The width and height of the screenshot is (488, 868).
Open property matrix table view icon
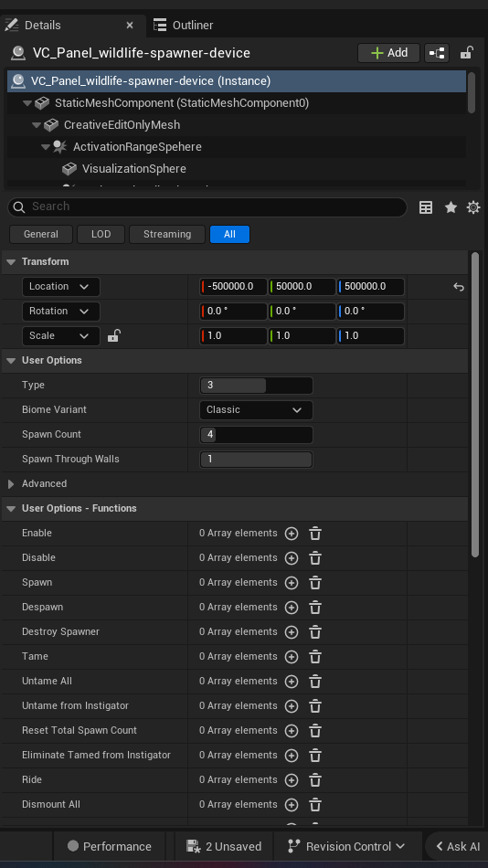[426, 207]
